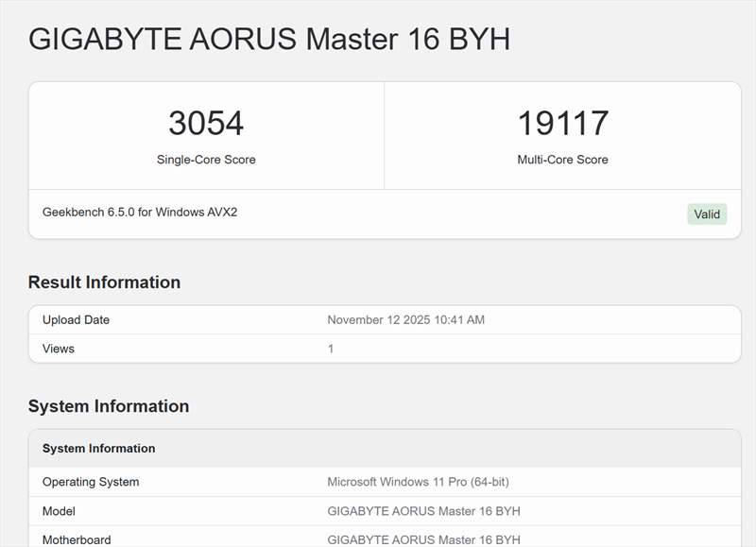Select the value in the Model row
Screen dimensions: 756x547
coord(423,511)
